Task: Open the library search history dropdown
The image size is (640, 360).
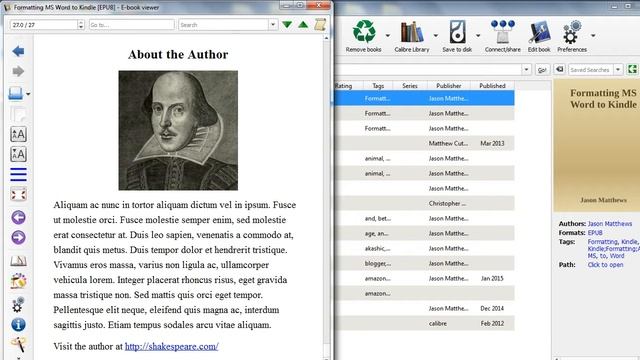Action: (x=526, y=70)
